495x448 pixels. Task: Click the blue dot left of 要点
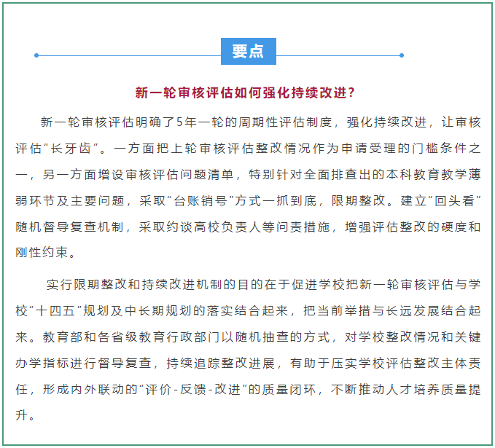[36, 55]
